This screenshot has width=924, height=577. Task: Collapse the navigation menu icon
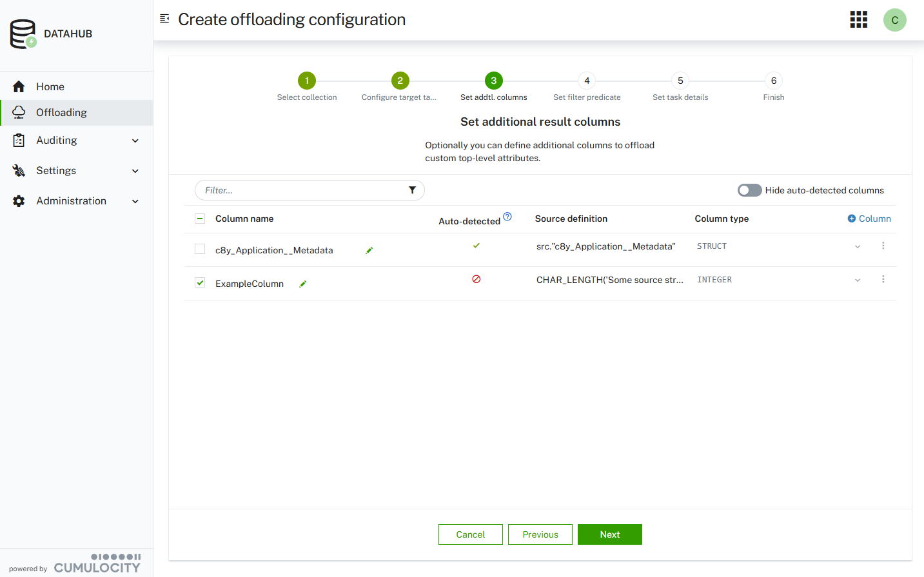(164, 19)
